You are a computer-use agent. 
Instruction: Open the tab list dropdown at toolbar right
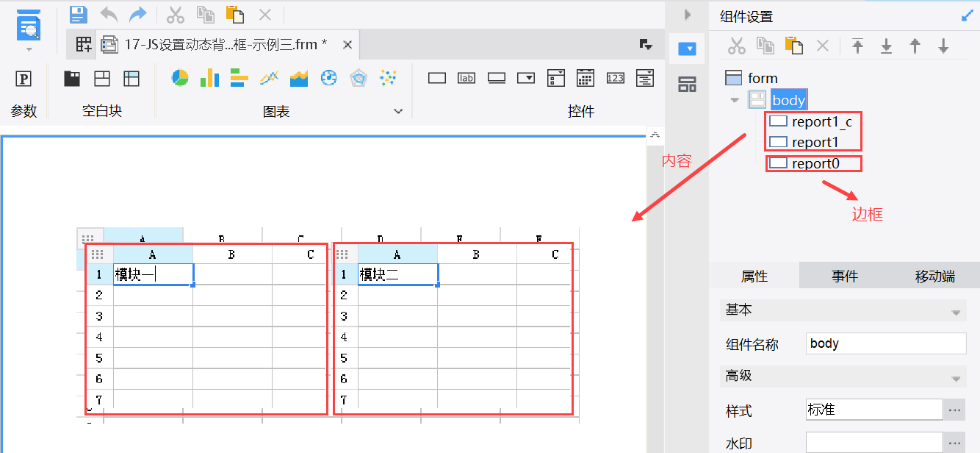[646, 45]
